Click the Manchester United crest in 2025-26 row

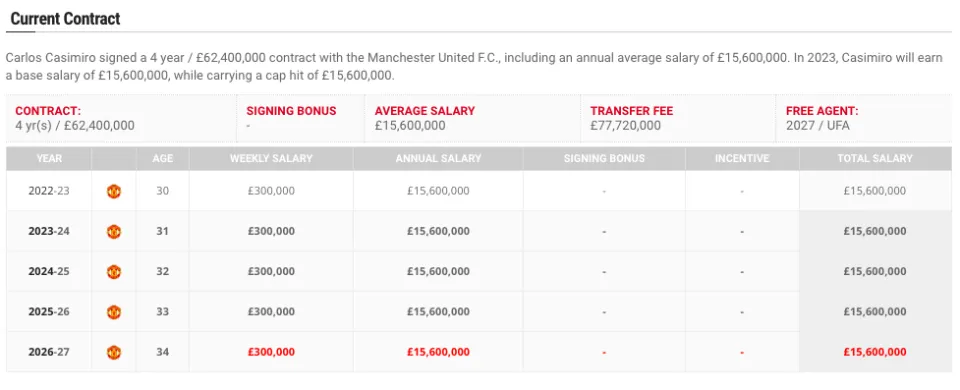[x=114, y=312]
